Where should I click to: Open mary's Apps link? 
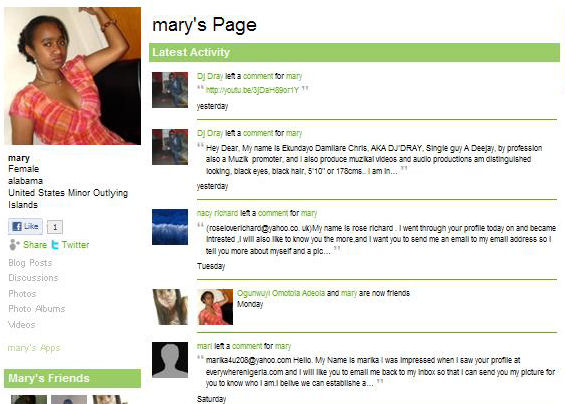tap(34, 348)
